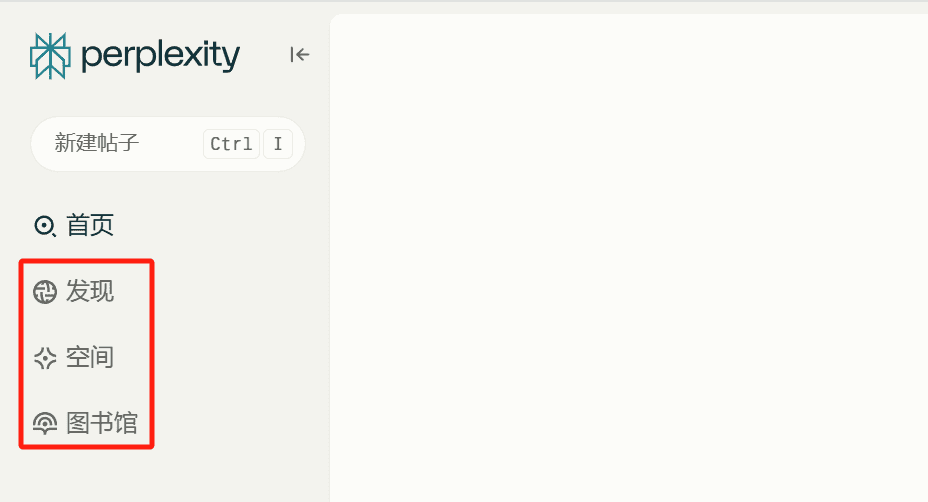Viewport: 928px width, 502px height.
Task: Collapse the sidebar with the arrow icon
Action: pyautogui.click(x=300, y=55)
